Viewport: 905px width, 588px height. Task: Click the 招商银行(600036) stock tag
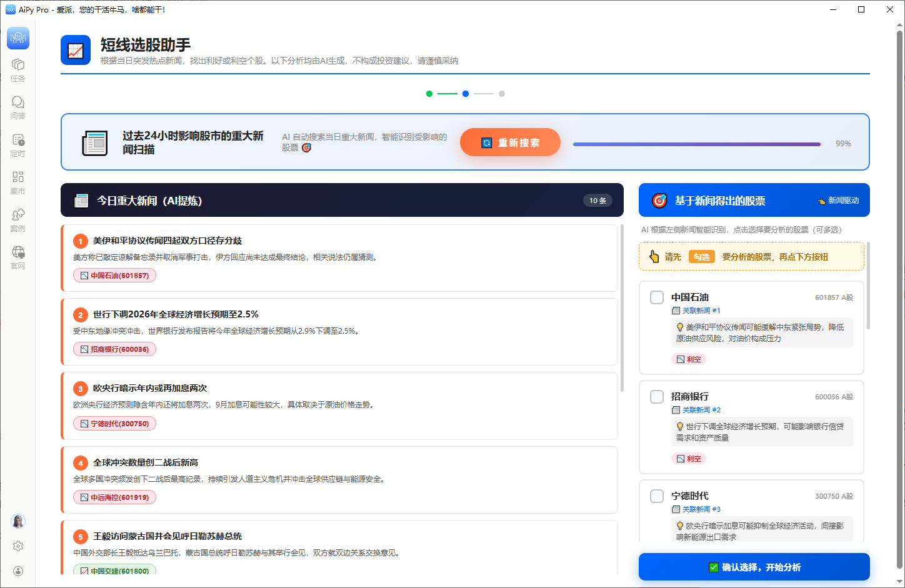[x=114, y=349]
